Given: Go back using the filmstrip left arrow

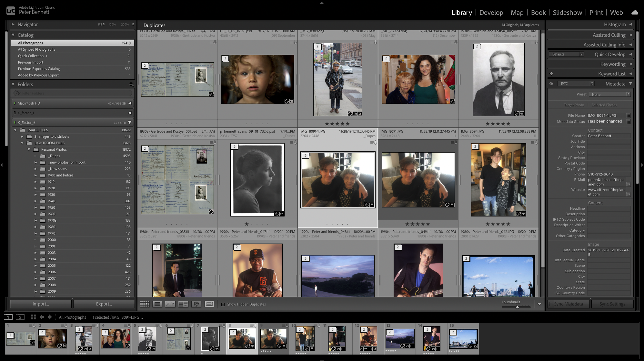Looking at the screenshot, I should pos(42,317).
